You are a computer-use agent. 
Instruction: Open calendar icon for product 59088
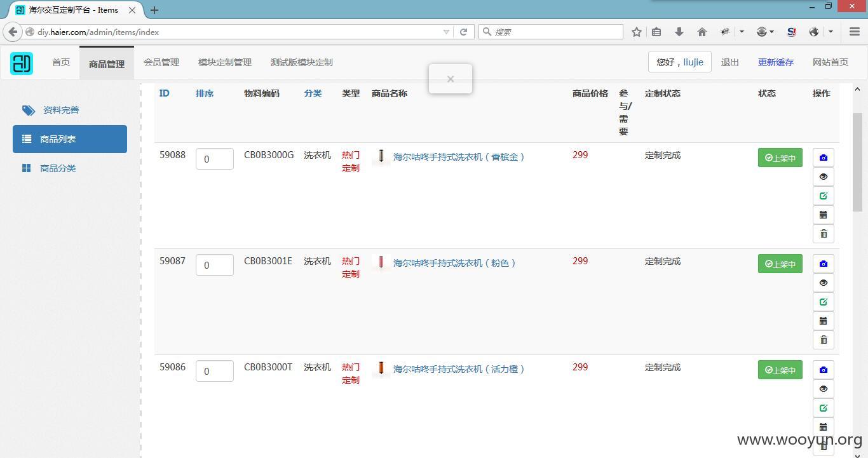click(x=824, y=215)
